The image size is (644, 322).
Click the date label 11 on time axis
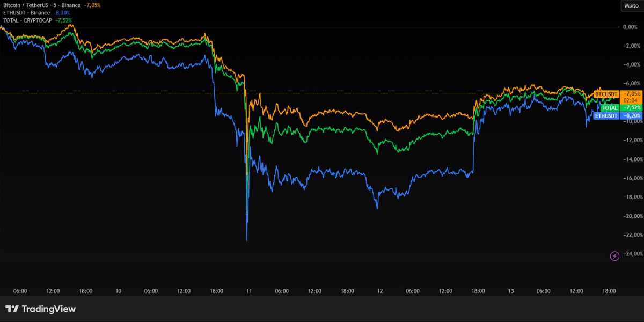click(249, 291)
